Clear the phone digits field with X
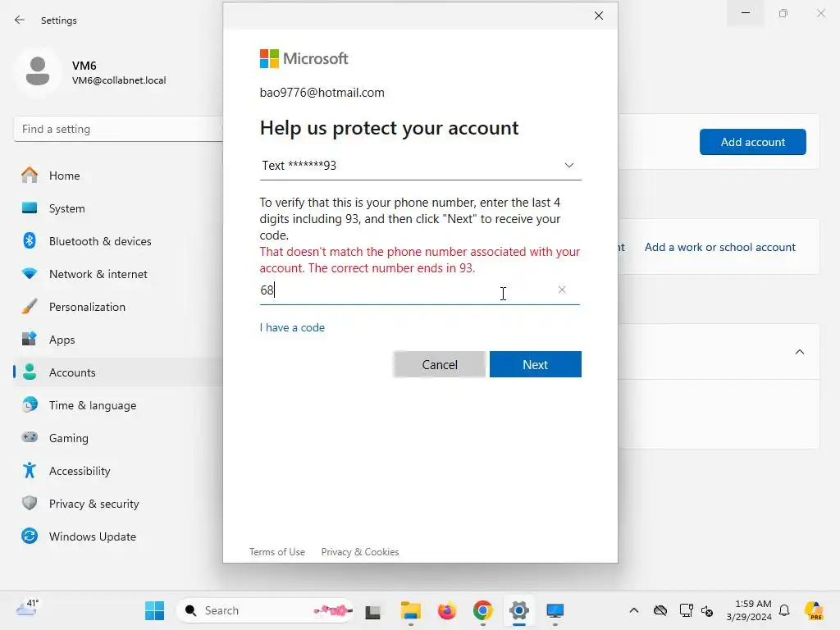The width and height of the screenshot is (840, 630). pos(561,290)
